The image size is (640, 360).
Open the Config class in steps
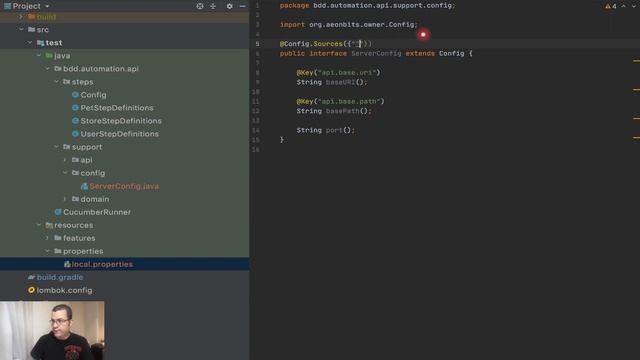click(x=93, y=95)
